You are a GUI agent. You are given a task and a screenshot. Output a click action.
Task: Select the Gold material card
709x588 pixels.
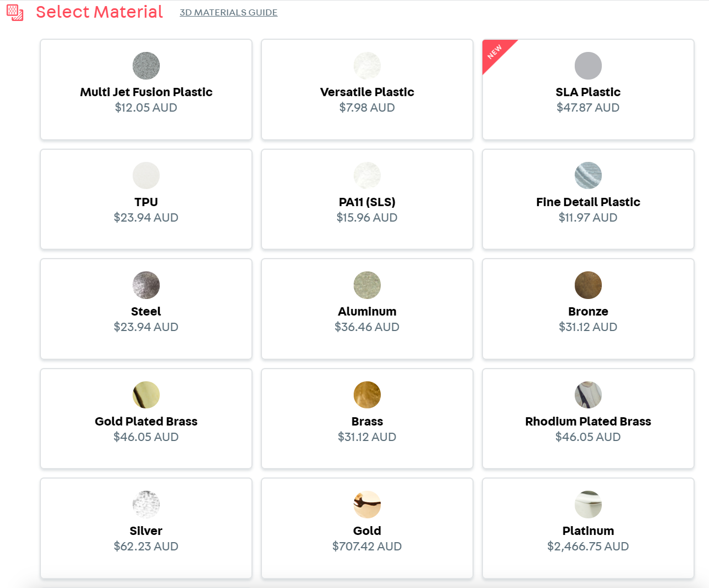(x=366, y=528)
